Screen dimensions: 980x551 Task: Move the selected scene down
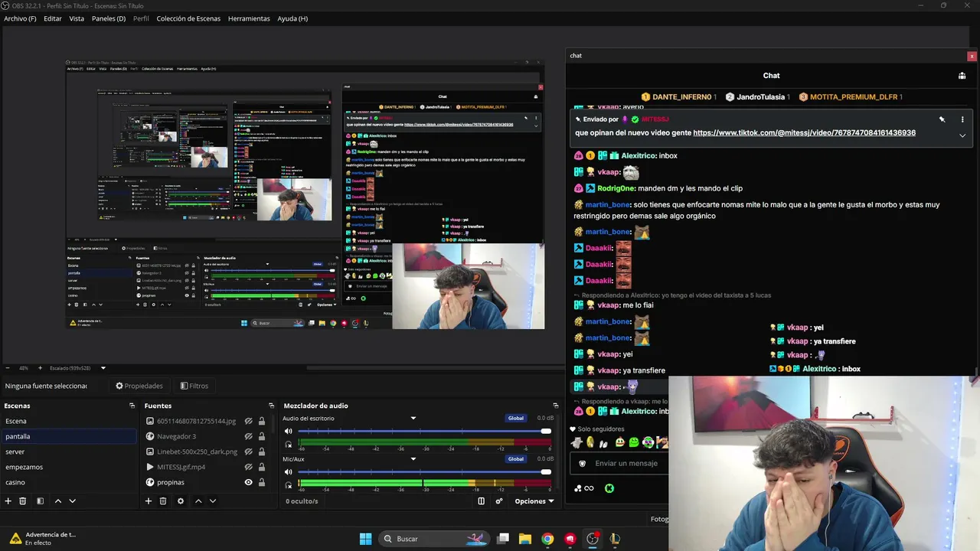click(x=73, y=501)
